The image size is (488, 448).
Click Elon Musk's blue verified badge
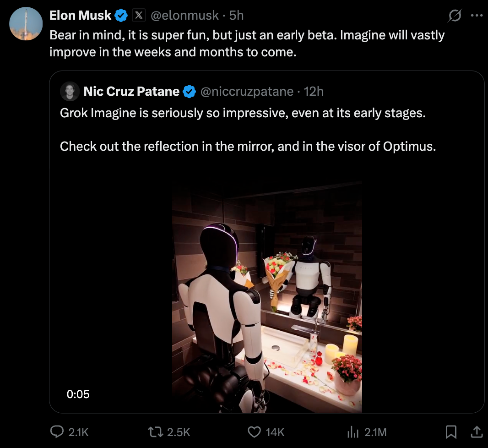coord(121,16)
